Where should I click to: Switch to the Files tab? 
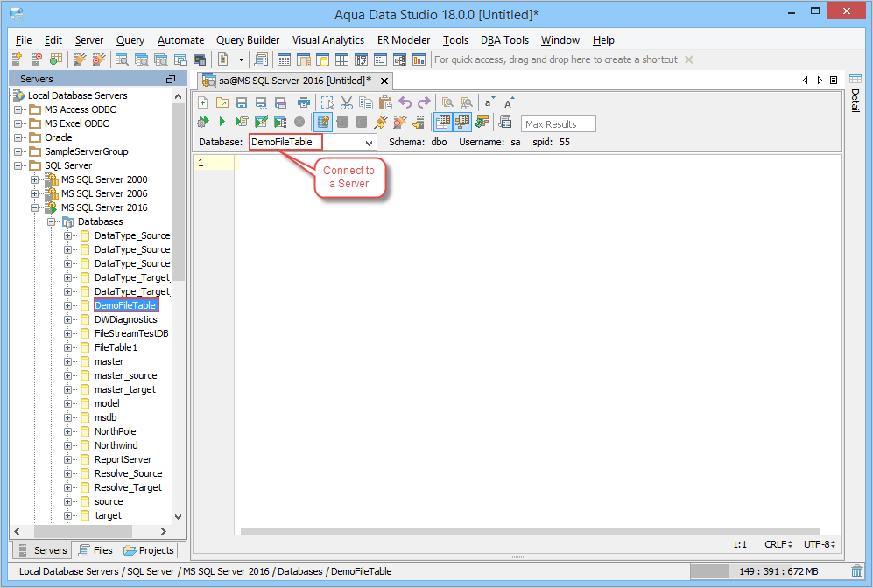95,550
